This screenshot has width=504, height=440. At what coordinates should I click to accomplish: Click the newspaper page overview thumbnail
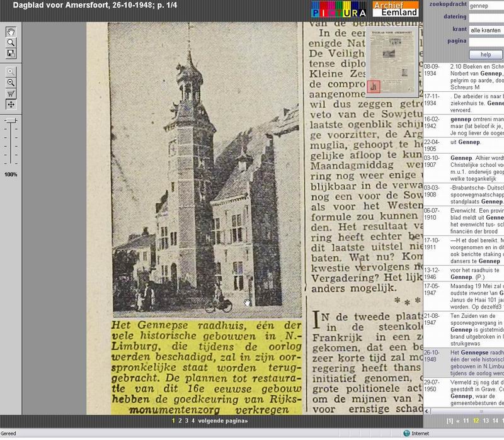pos(392,62)
